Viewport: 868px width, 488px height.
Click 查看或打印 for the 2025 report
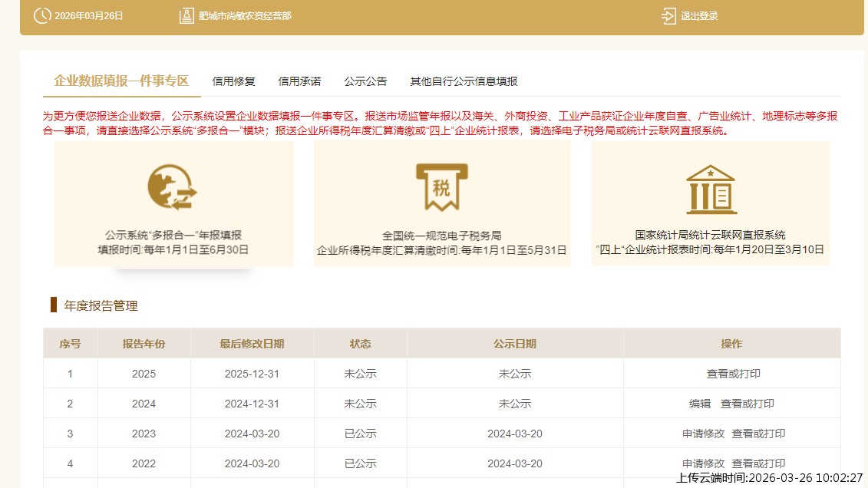(733, 374)
